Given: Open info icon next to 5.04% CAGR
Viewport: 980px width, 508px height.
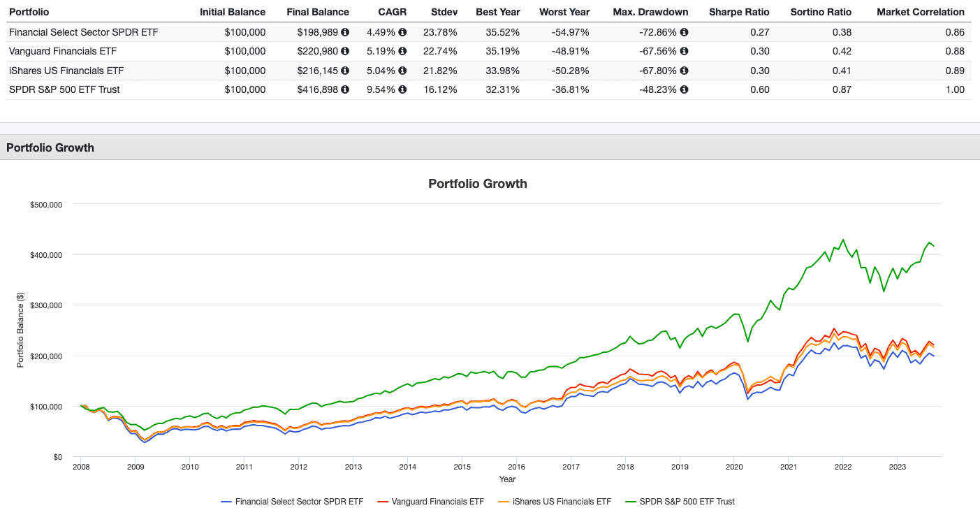Looking at the screenshot, I should pos(402,71).
